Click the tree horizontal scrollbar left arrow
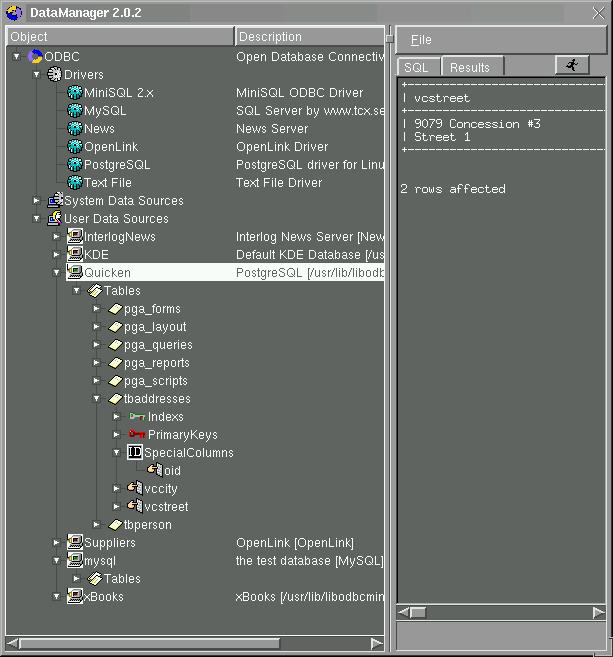This screenshot has height=657, width=613. [13, 643]
